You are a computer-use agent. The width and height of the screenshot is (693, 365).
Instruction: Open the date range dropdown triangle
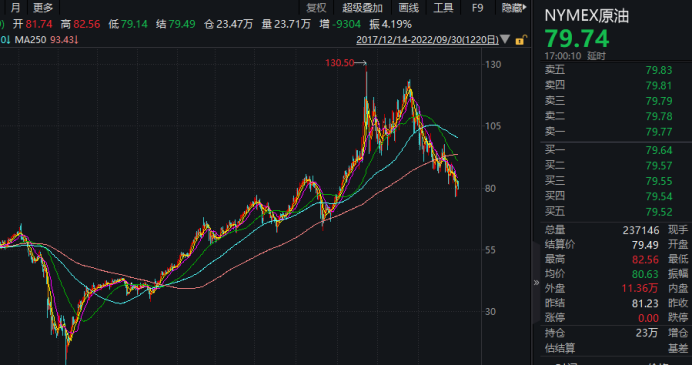pyautogui.click(x=506, y=40)
